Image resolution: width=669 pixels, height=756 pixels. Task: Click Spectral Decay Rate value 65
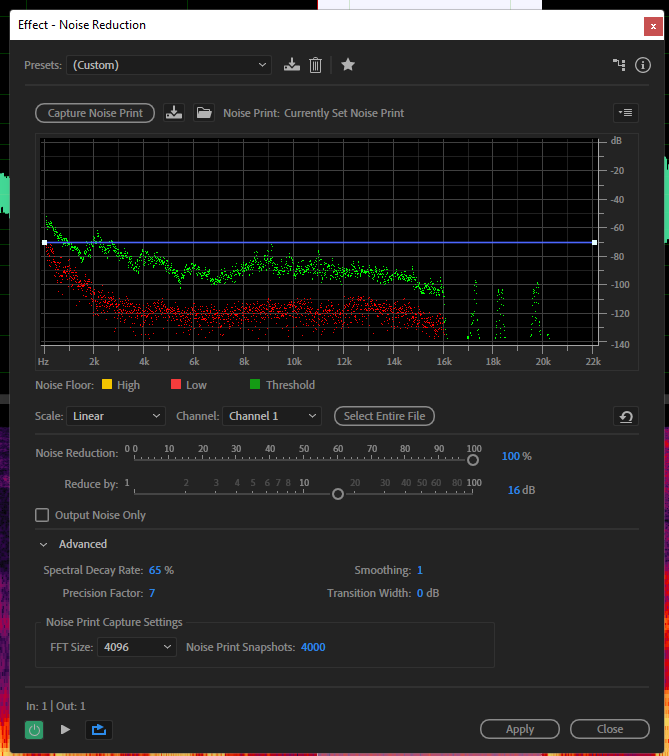click(x=155, y=570)
